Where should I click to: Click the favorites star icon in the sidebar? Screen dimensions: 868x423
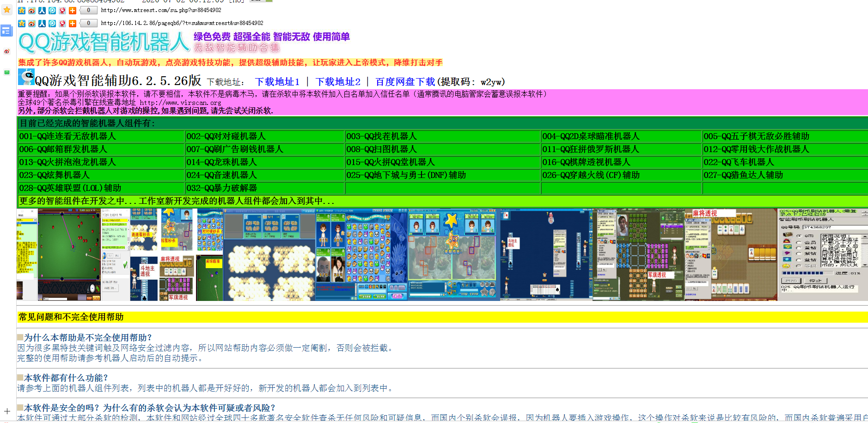(7, 10)
